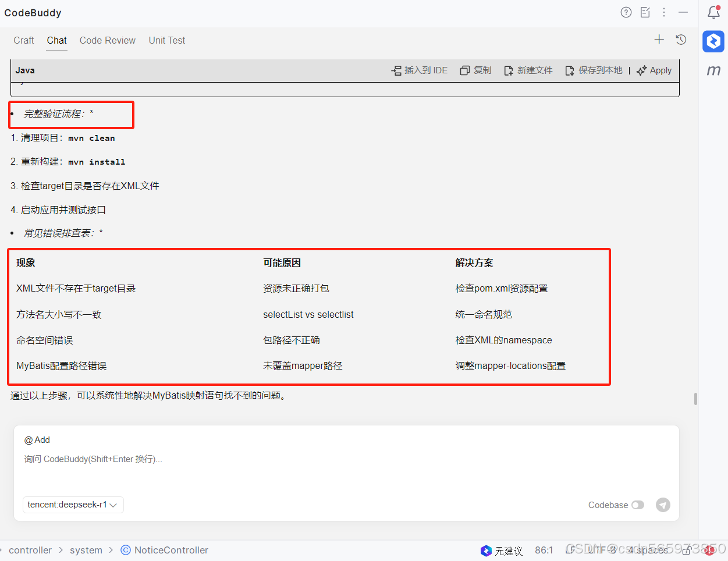Open the Unit Test tab
728x561 pixels.
[167, 40]
